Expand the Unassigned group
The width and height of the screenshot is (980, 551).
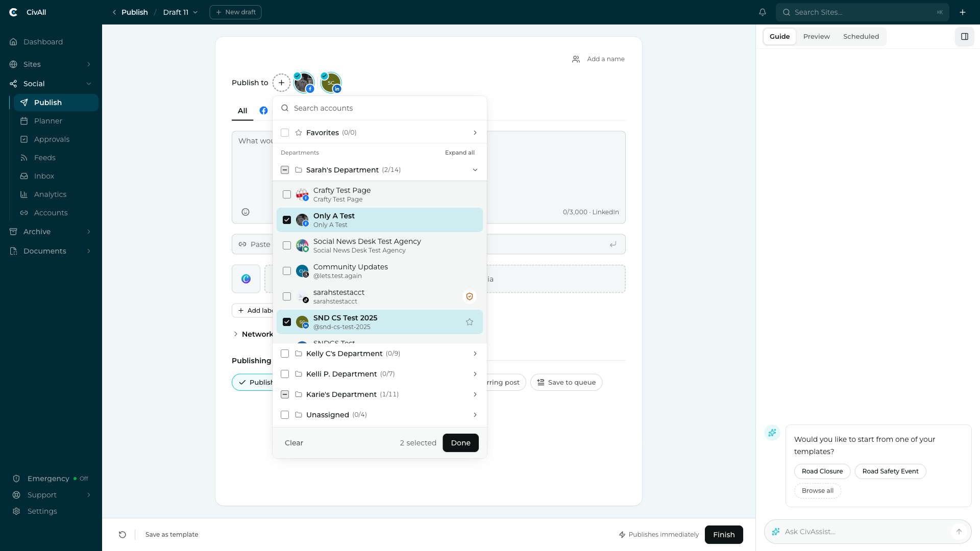tap(475, 415)
